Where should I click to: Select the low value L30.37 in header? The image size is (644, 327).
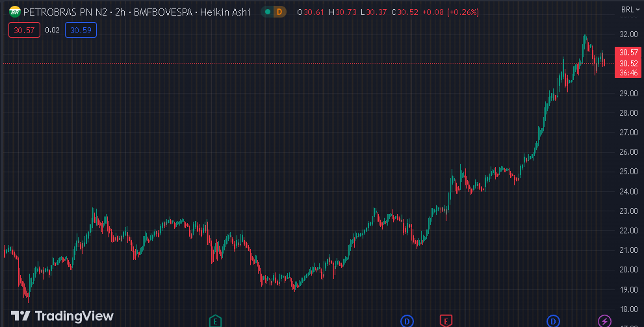pos(374,12)
